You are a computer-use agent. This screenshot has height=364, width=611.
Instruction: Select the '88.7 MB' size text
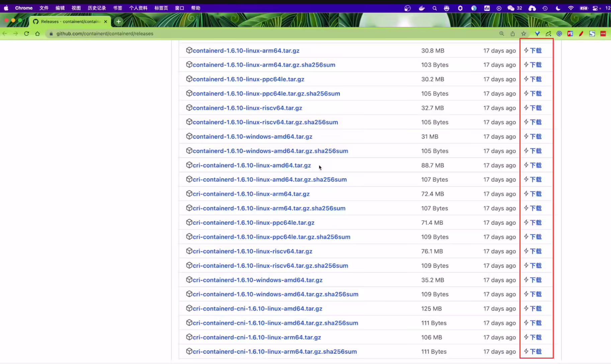coord(433,165)
